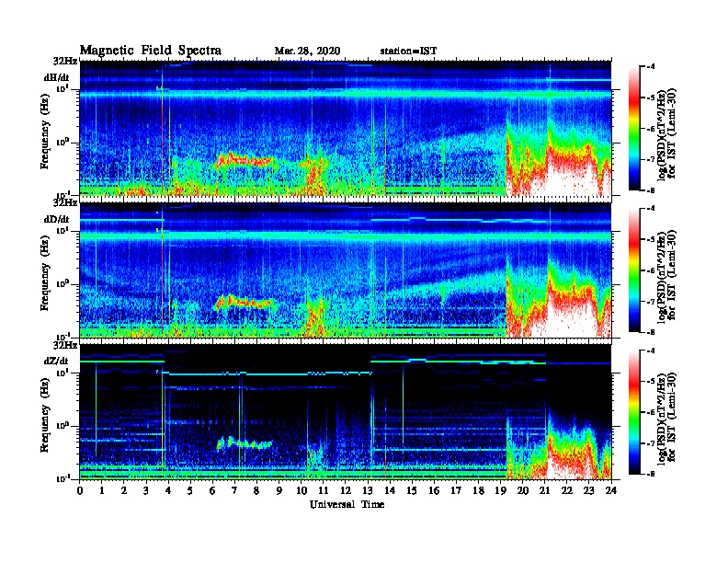Click hour 0 on time axis

[x=80, y=490]
